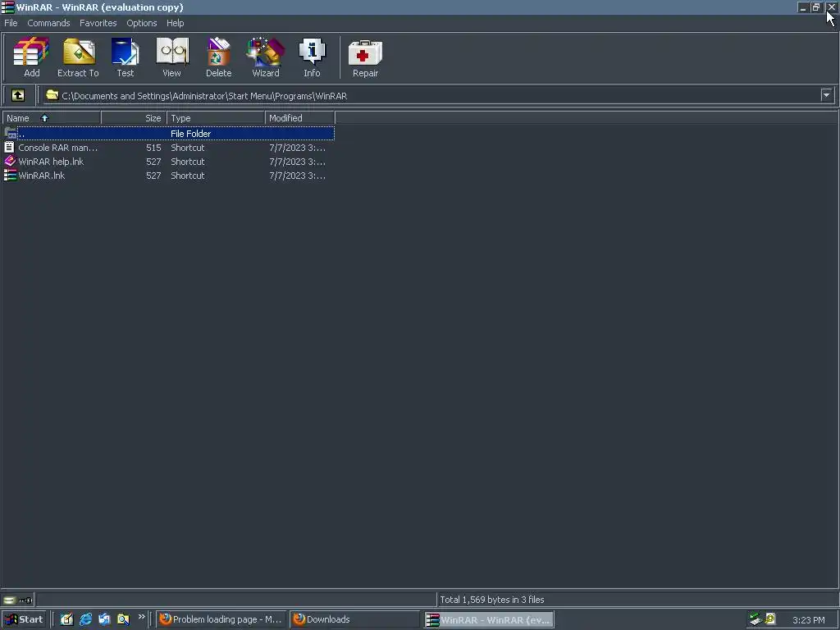Select the 'WinRAR help.lnk' file name
The image size is (840, 630).
coord(51,162)
